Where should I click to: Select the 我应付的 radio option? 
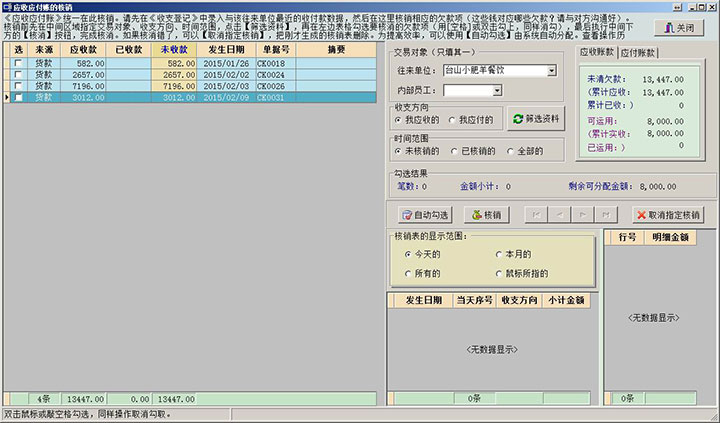click(452, 120)
